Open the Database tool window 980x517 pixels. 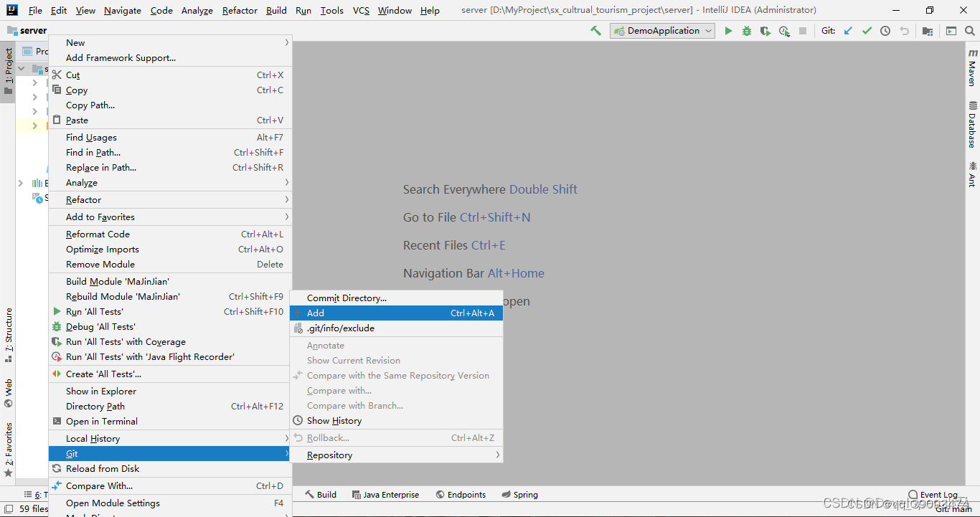coord(972,125)
